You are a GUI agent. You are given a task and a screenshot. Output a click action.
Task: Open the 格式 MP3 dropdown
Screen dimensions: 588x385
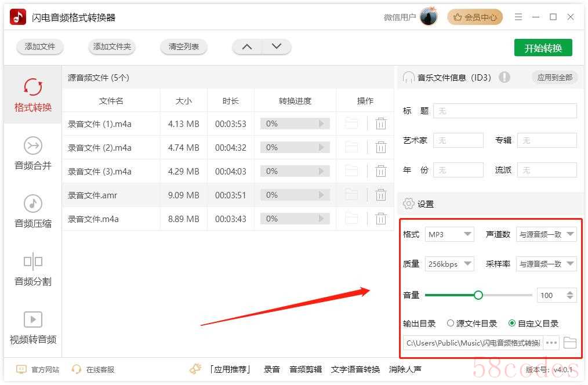pos(449,234)
